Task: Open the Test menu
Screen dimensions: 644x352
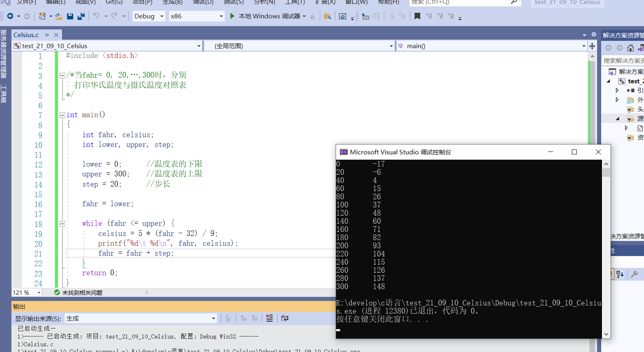Action: 234,2
